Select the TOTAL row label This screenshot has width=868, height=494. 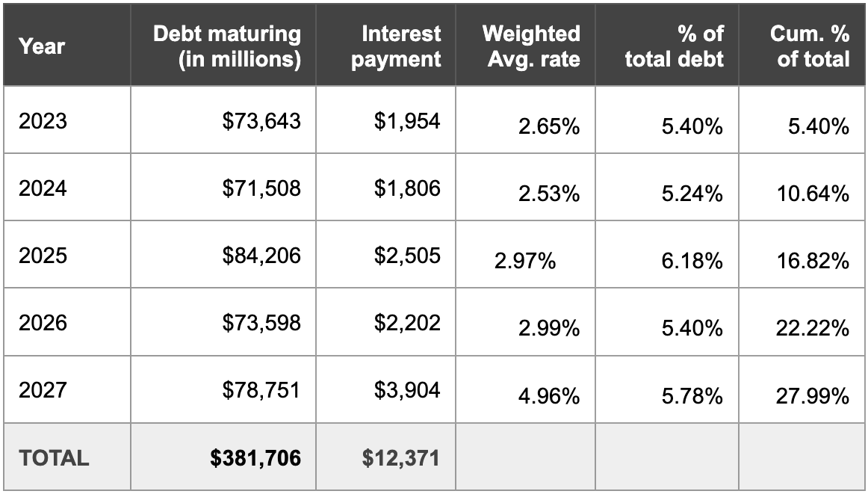click(54, 458)
